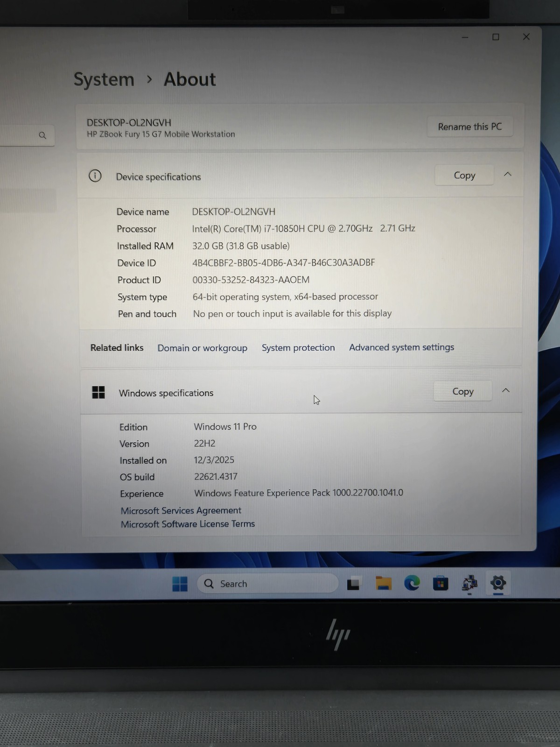The width and height of the screenshot is (560, 747).
Task: Click Rename this PC button
Action: pyautogui.click(x=470, y=127)
